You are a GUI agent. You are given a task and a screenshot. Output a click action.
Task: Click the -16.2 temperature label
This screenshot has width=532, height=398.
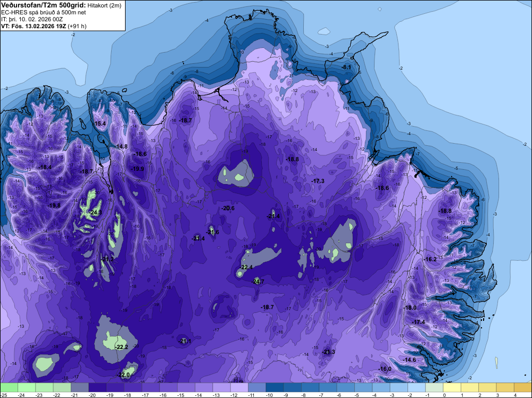pos(430,259)
